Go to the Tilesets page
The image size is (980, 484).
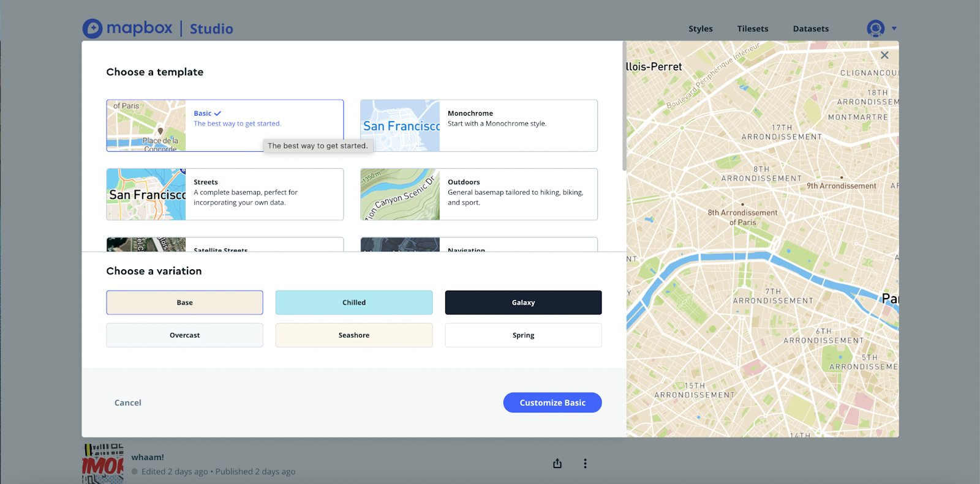[x=753, y=29]
